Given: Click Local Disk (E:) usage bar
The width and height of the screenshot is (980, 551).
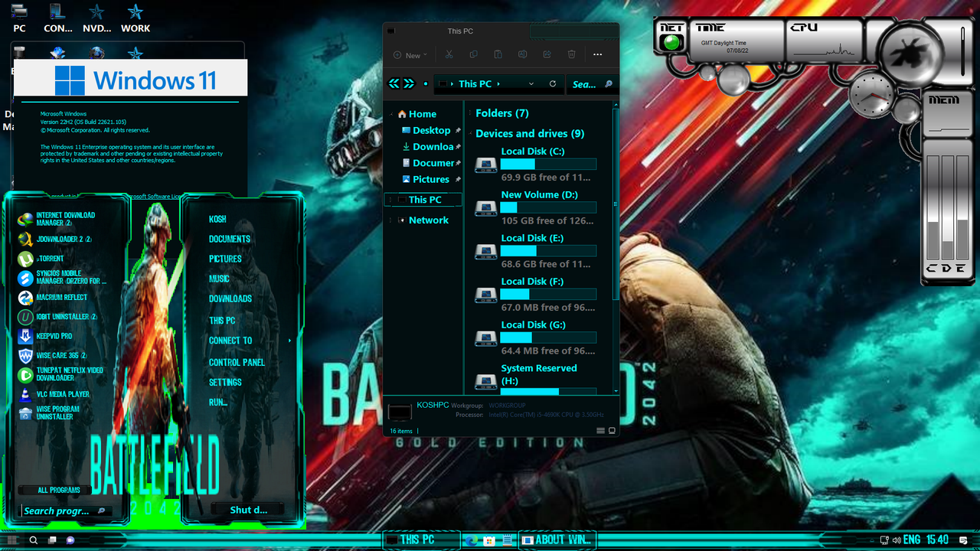Looking at the screenshot, I should [x=548, y=251].
